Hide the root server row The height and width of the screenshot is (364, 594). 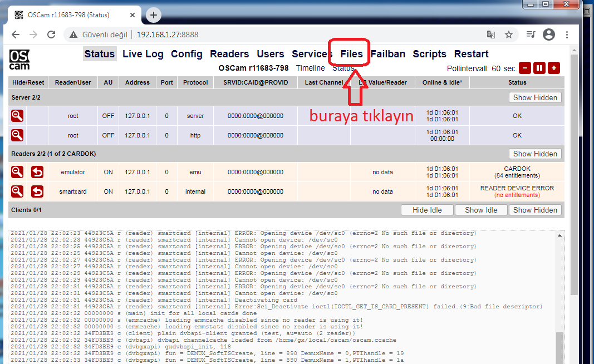pyautogui.click(x=17, y=116)
